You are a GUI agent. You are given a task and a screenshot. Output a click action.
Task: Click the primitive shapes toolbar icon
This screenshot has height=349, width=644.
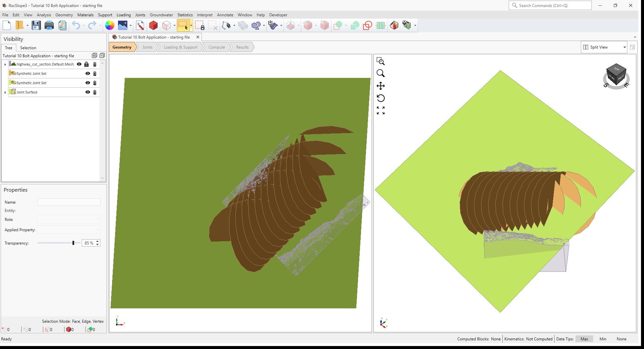click(256, 25)
